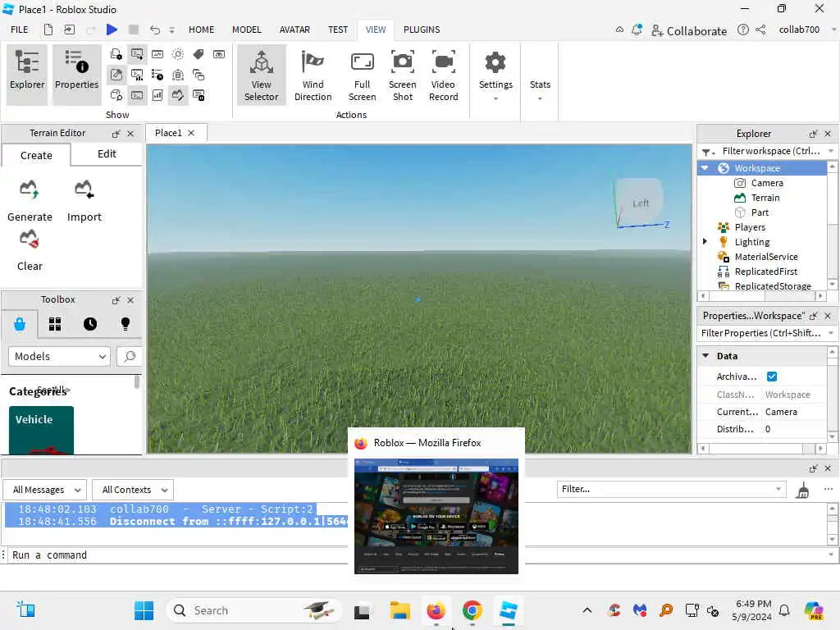
Task: Click the Generate terrain tool
Action: coord(30,202)
